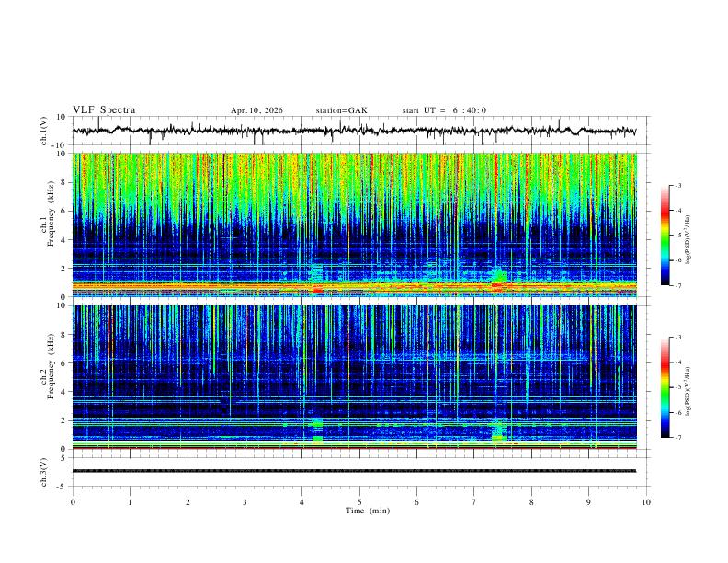
Task: Click the ch.1 voltage waveform trace
Action: [354, 131]
